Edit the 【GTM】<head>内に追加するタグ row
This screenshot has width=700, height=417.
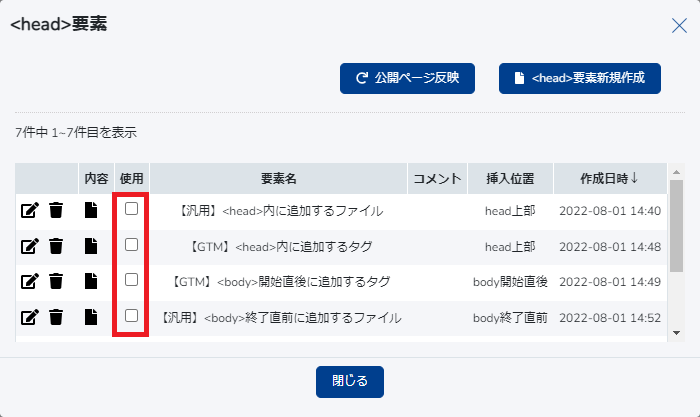coord(29,246)
